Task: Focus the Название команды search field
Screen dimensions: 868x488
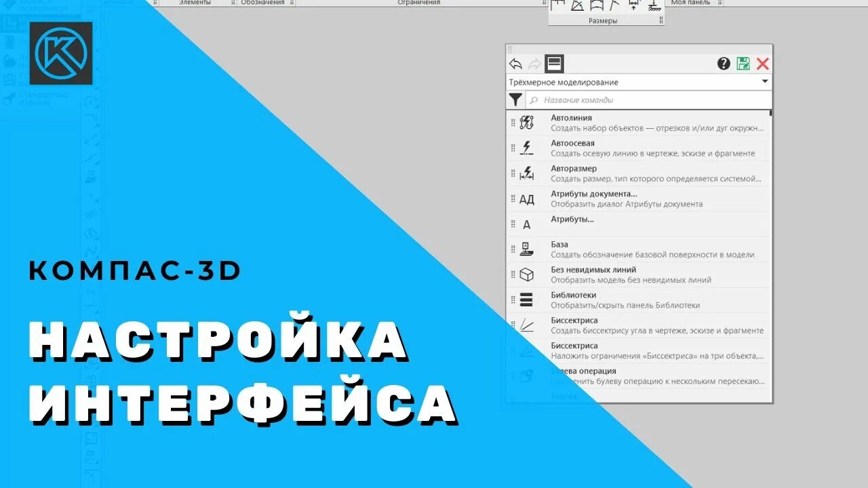Action: 649,100
